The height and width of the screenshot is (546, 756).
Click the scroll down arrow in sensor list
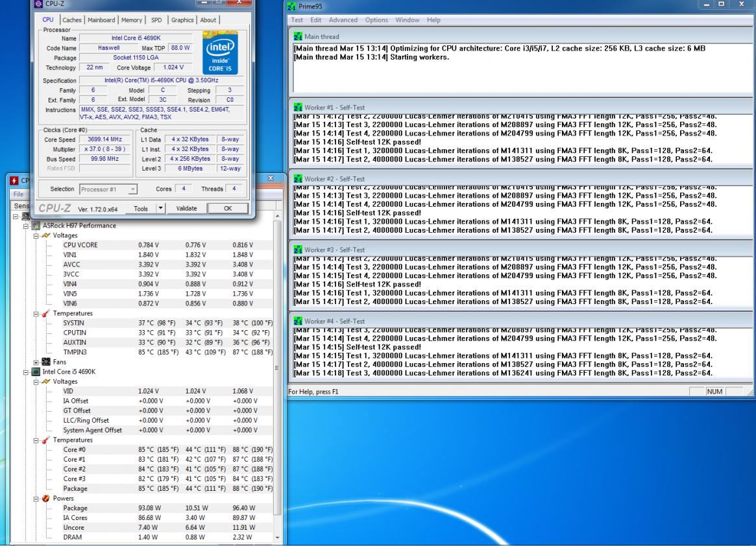pyautogui.click(x=277, y=538)
